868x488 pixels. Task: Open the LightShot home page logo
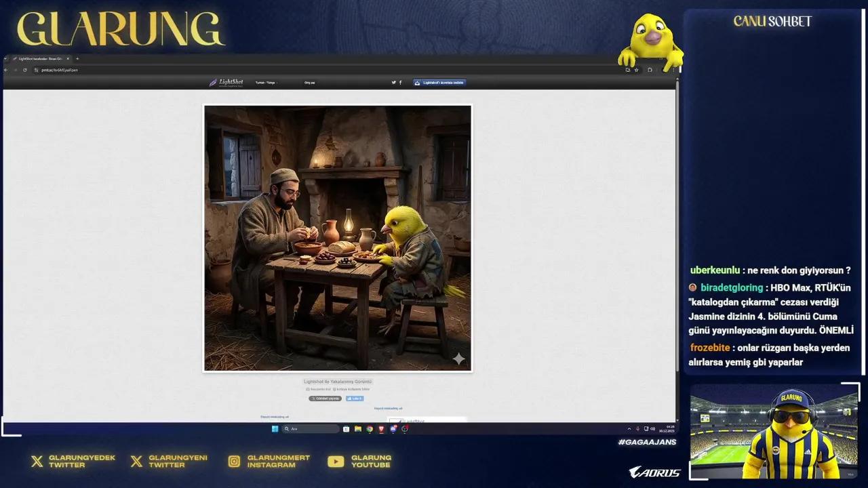[x=227, y=82]
